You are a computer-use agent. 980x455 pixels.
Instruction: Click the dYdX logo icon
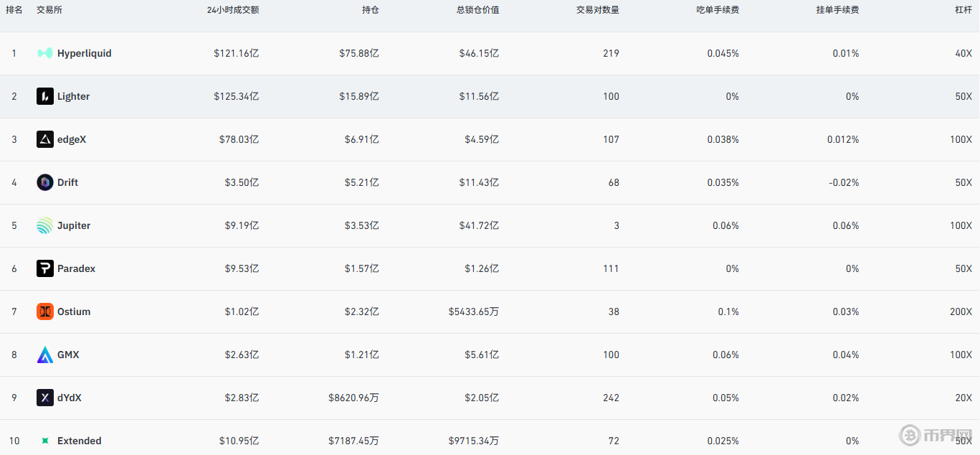45,398
